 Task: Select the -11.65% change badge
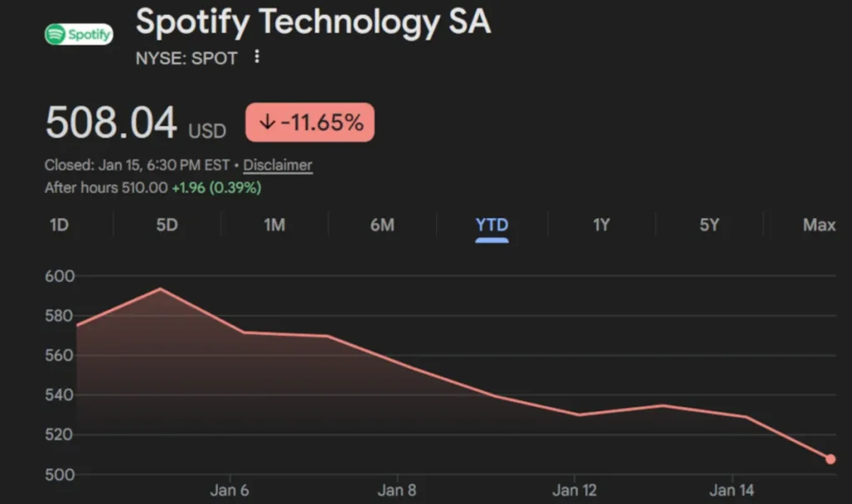[x=310, y=121]
